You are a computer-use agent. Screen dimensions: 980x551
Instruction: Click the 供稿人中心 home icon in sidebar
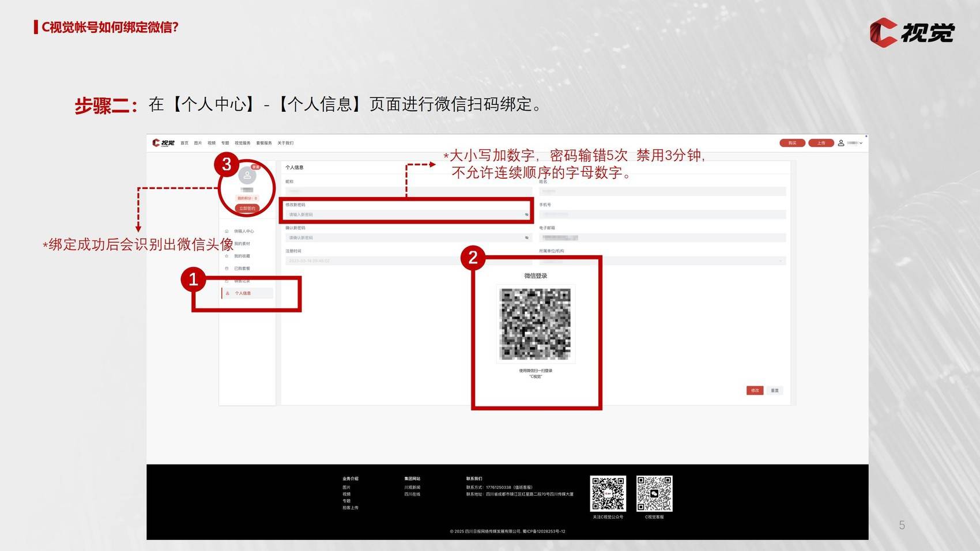[227, 231]
